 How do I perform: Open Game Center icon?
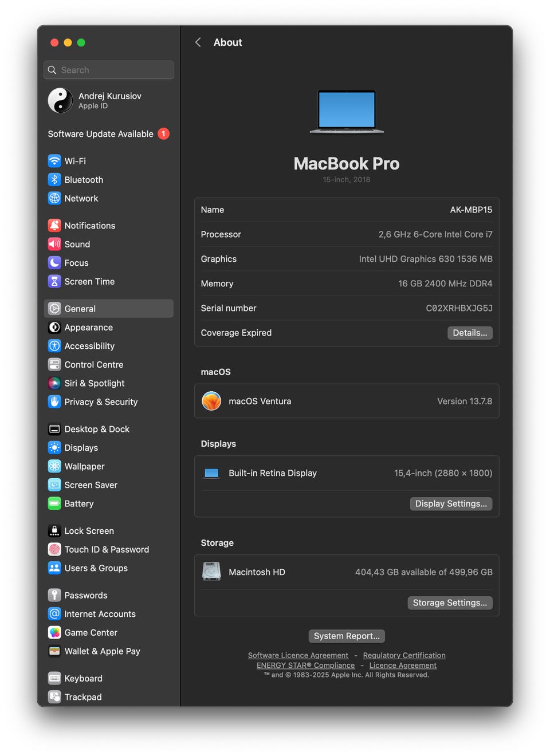pos(54,632)
